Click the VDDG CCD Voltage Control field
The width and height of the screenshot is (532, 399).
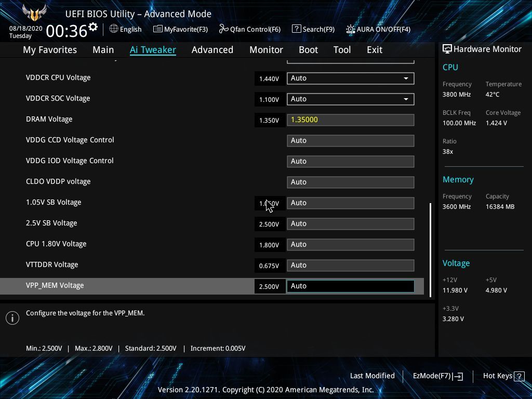[x=351, y=141]
